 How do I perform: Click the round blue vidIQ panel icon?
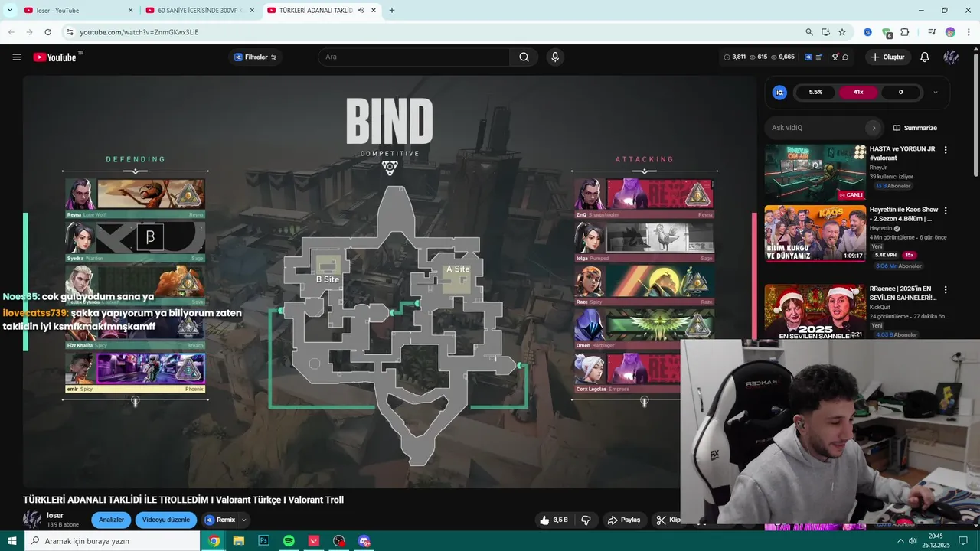pyautogui.click(x=779, y=92)
